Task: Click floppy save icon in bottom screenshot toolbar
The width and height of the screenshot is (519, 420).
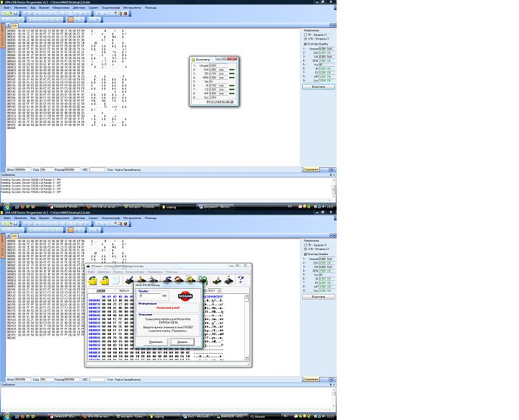Action: (x=15, y=224)
